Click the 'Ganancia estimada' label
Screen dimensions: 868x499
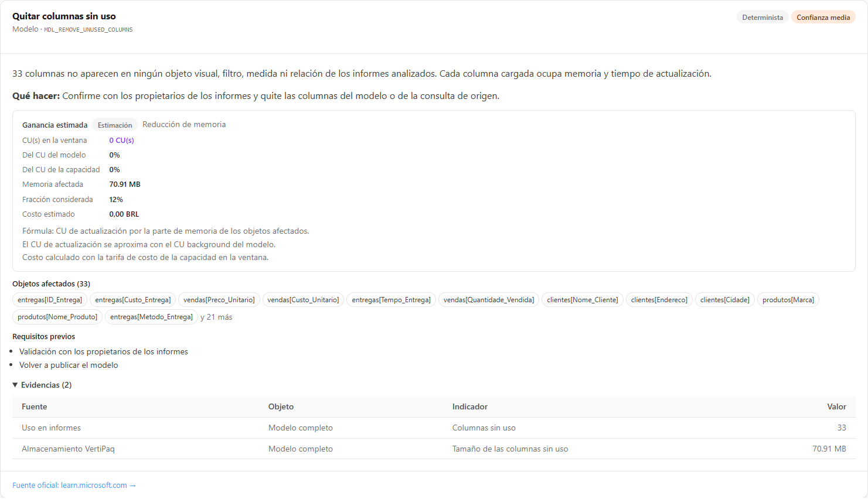tap(55, 125)
